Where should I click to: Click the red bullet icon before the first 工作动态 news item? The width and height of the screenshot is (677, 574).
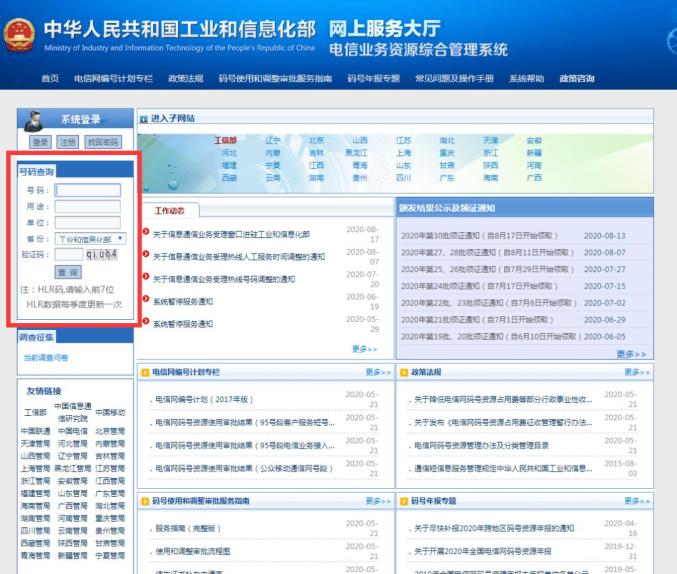click(x=146, y=232)
